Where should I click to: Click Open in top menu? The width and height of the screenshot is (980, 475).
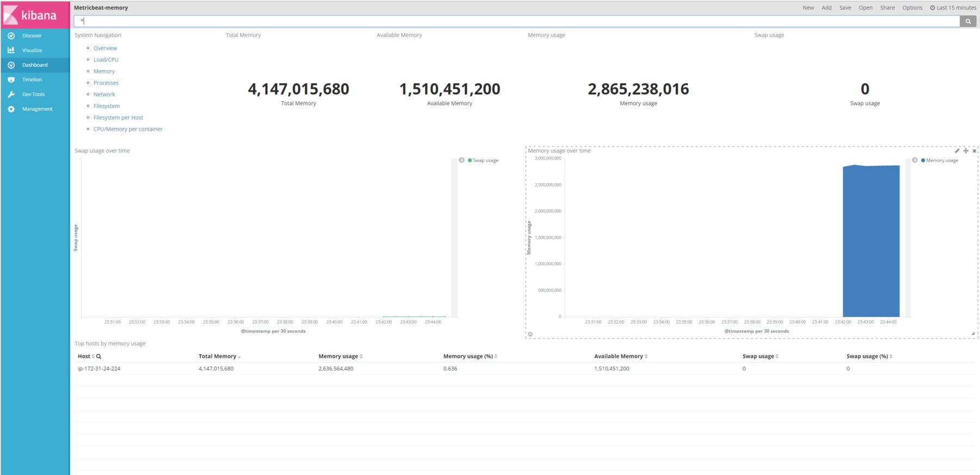pos(865,8)
